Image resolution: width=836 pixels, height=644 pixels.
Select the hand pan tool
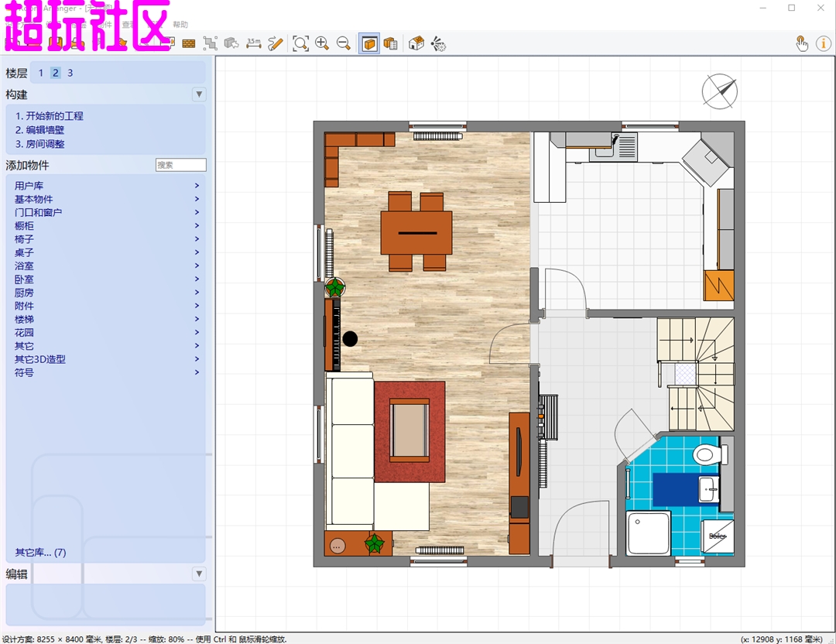click(802, 43)
